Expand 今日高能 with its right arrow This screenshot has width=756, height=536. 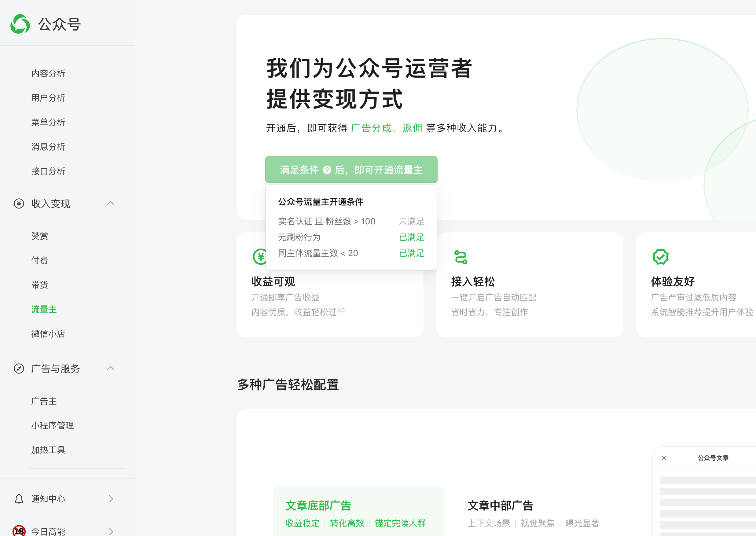click(x=111, y=531)
